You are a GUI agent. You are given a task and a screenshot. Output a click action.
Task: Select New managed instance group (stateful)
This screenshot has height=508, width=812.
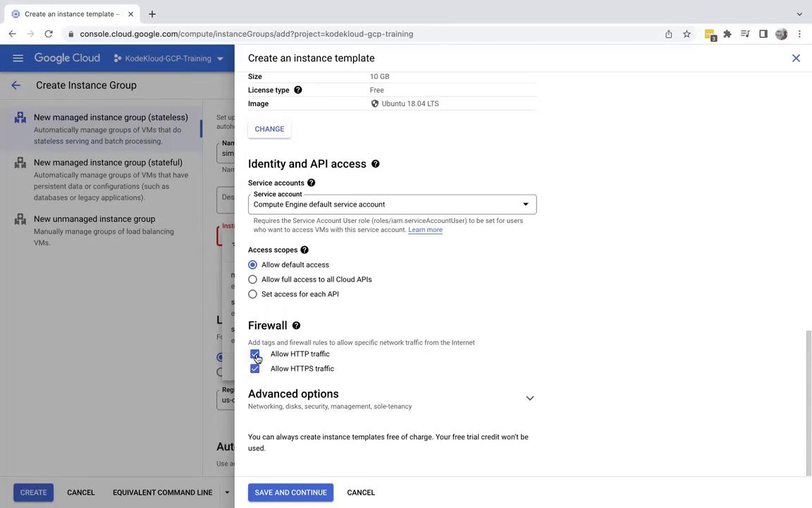click(x=108, y=163)
